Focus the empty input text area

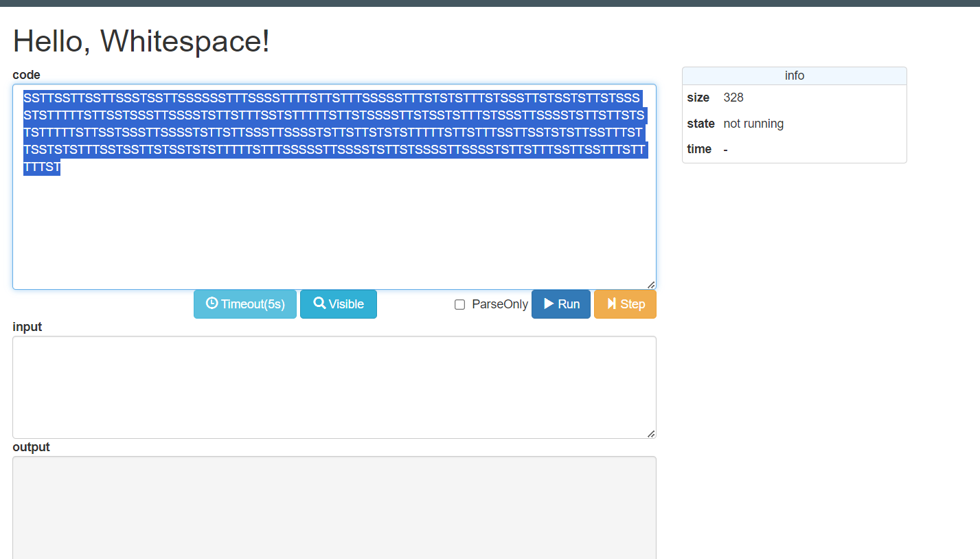point(334,387)
